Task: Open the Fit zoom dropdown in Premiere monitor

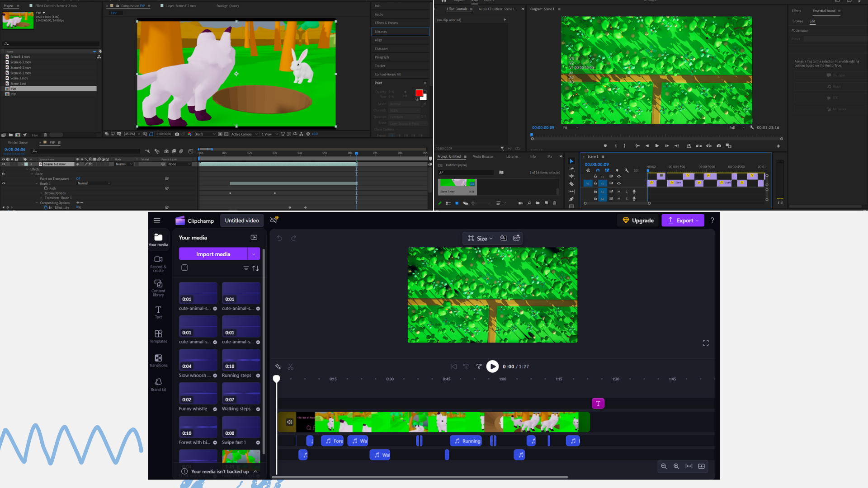Action: point(571,127)
